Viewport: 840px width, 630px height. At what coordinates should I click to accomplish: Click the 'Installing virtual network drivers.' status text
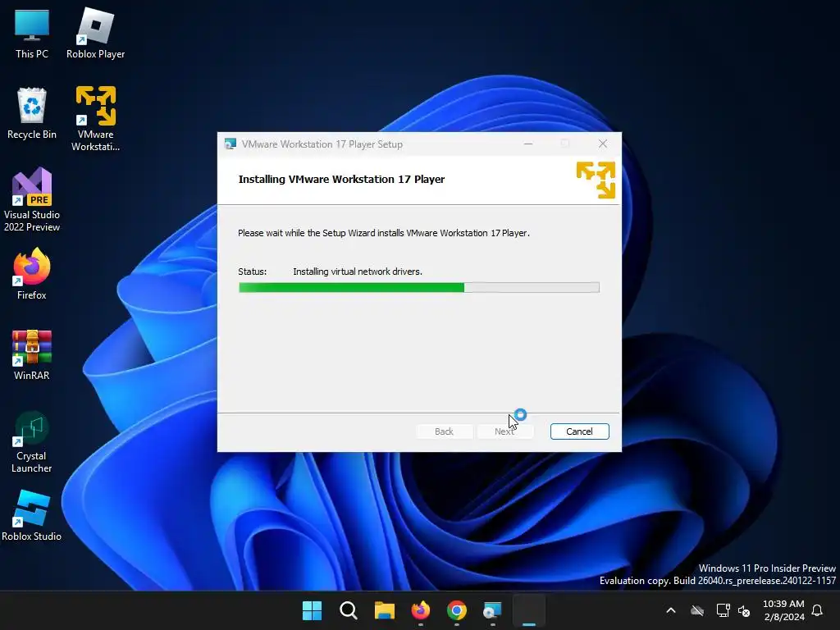click(358, 272)
